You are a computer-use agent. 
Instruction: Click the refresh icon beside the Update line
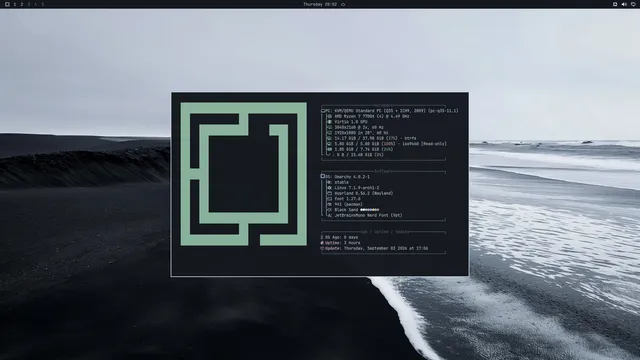coord(322,248)
